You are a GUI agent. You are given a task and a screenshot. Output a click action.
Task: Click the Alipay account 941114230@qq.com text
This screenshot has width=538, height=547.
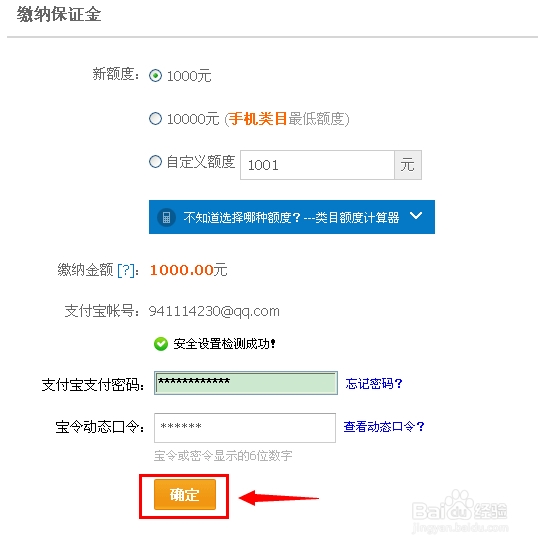[x=214, y=311]
